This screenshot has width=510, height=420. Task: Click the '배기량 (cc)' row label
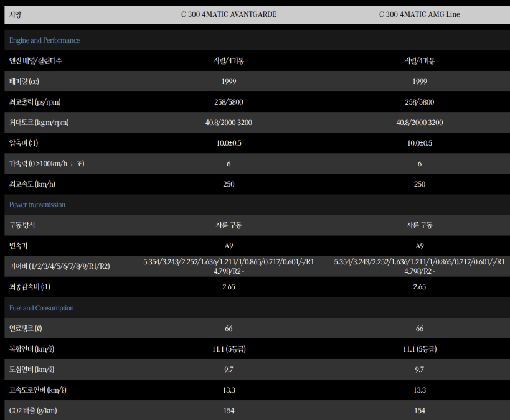tap(24, 82)
